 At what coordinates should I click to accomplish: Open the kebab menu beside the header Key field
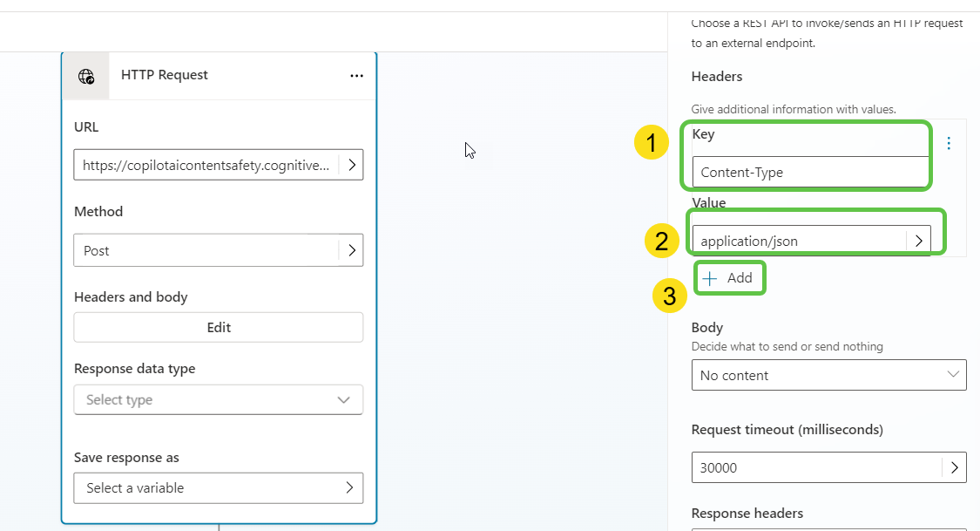tap(949, 143)
